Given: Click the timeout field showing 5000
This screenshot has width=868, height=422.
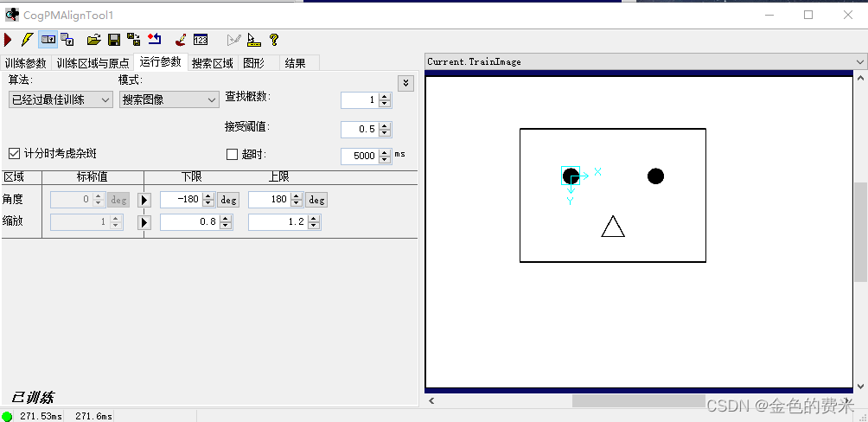Looking at the screenshot, I should point(361,156).
